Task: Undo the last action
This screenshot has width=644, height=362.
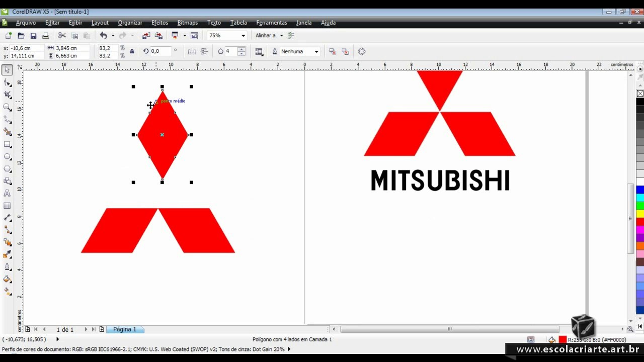Action: pyautogui.click(x=103, y=36)
